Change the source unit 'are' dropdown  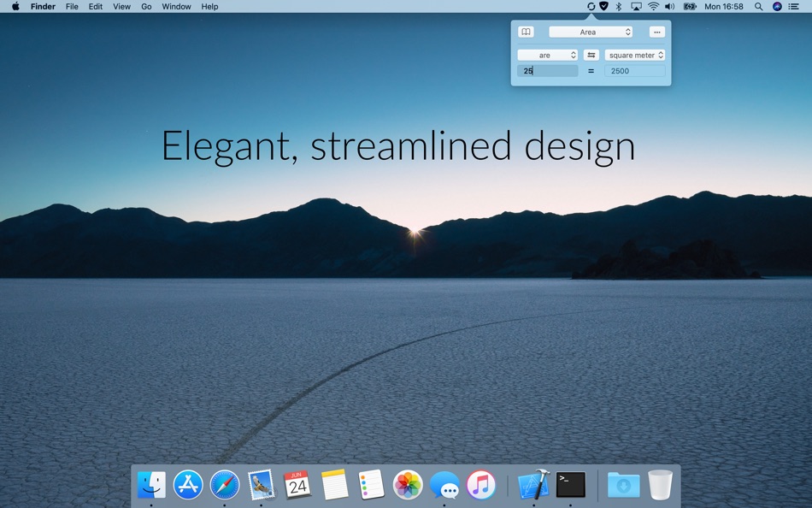(x=547, y=55)
